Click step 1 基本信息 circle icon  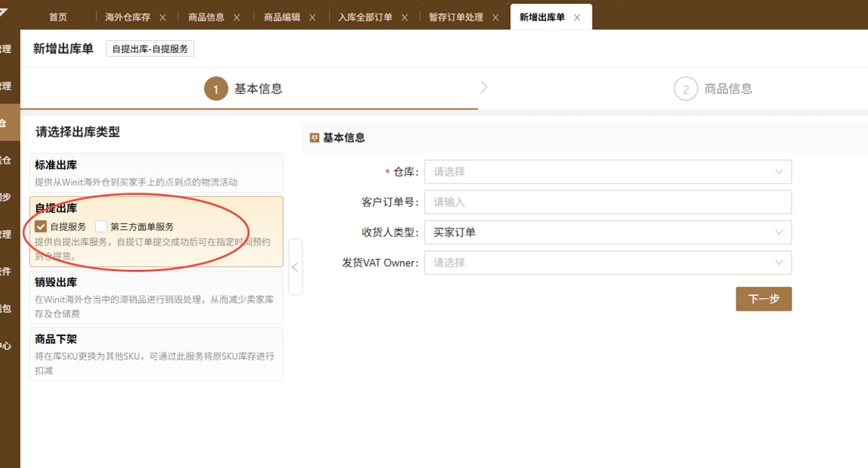point(216,89)
